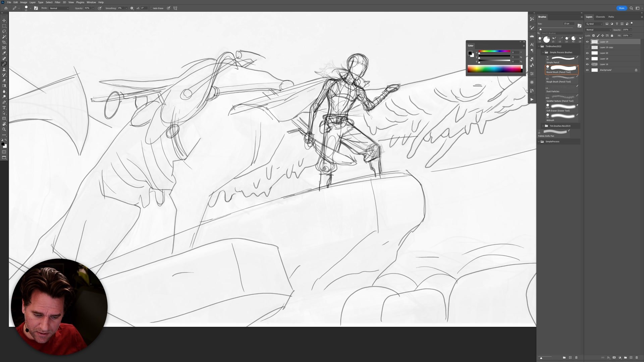Image resolution: width=644 pixels, height=362 pixels.
Task: Select the Move tool in toolbar
Action: pos(4,20)
